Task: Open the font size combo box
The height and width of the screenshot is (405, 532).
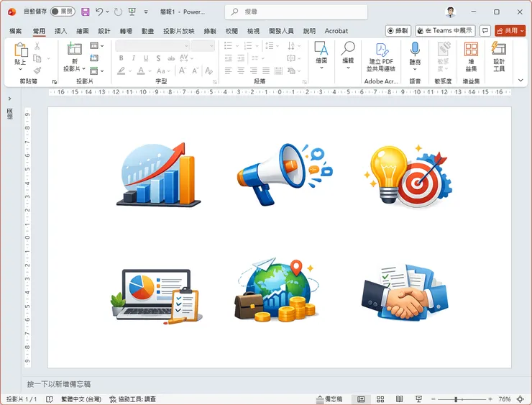Action: click(203, 45)
